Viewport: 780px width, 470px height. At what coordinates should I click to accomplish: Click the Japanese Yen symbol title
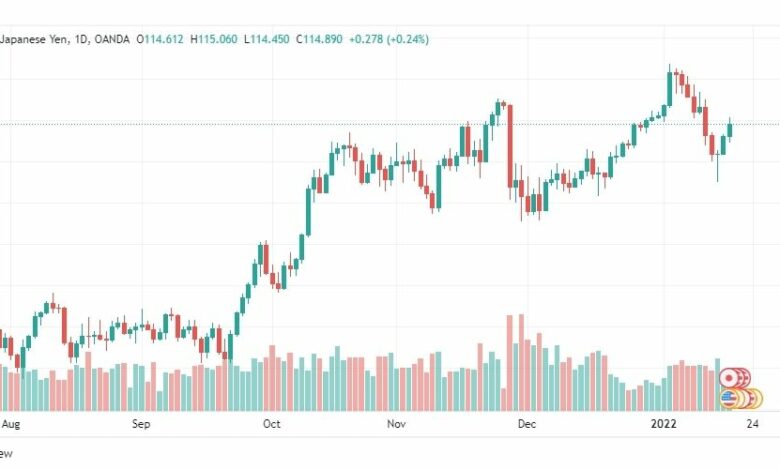33,39
